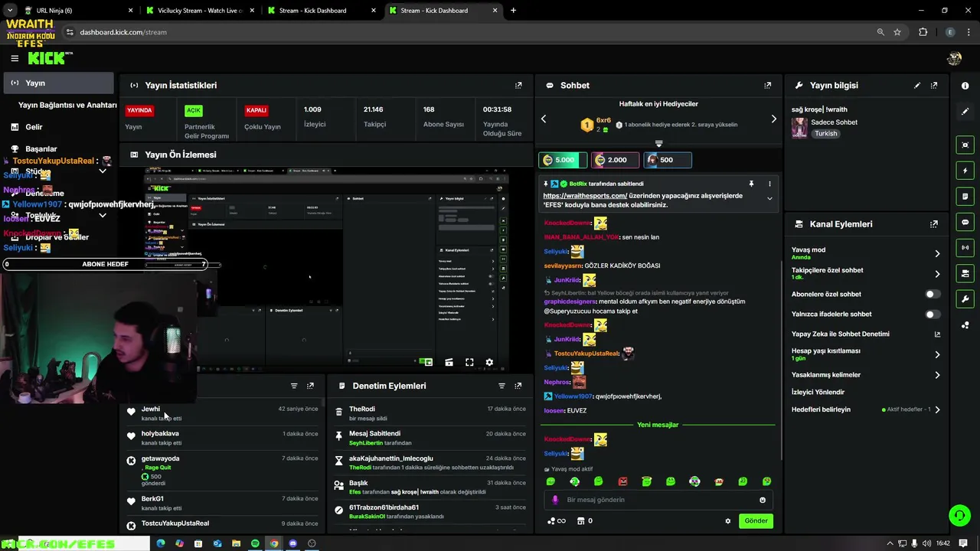Screen dimensions: 980x551
Task: Show previous weekly top gifter
Action: [x=544, y=119]
